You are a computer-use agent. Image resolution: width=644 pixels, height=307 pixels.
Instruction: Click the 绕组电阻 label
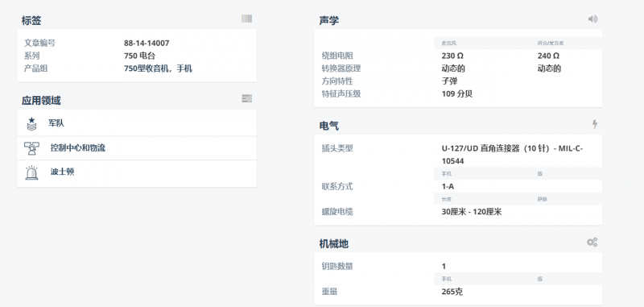337,56
